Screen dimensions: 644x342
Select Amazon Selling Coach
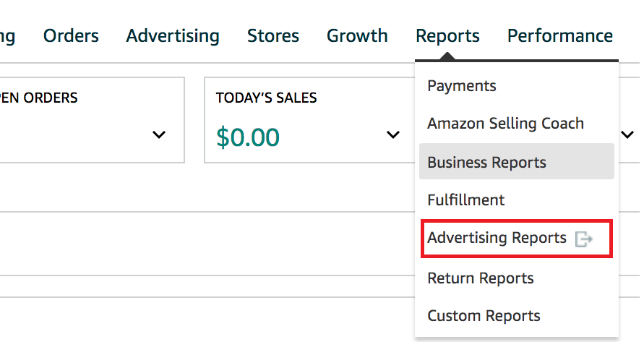505,123
